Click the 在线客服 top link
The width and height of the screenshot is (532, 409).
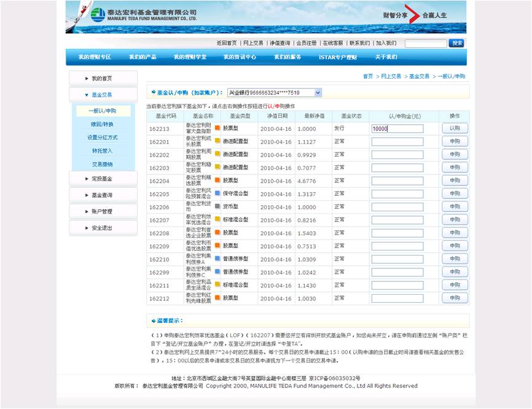(x=333, y=43)
